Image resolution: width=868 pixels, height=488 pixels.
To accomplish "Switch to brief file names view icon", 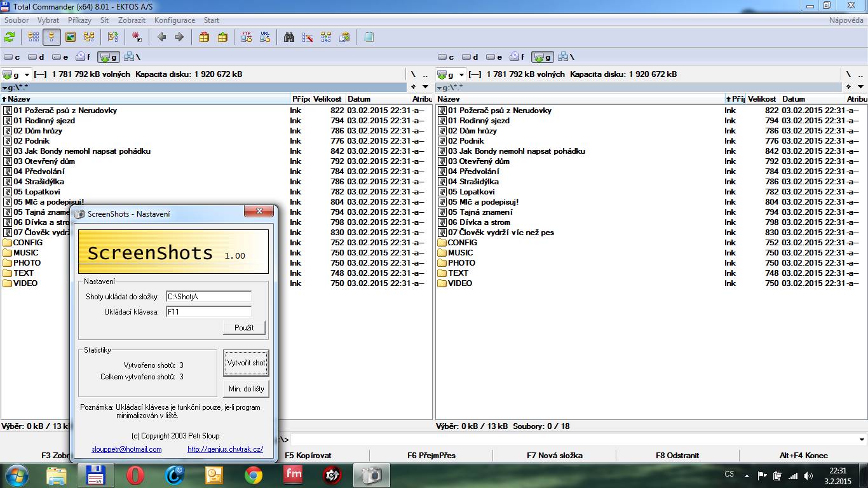I will pyautogui.click(x=34, y=37).
